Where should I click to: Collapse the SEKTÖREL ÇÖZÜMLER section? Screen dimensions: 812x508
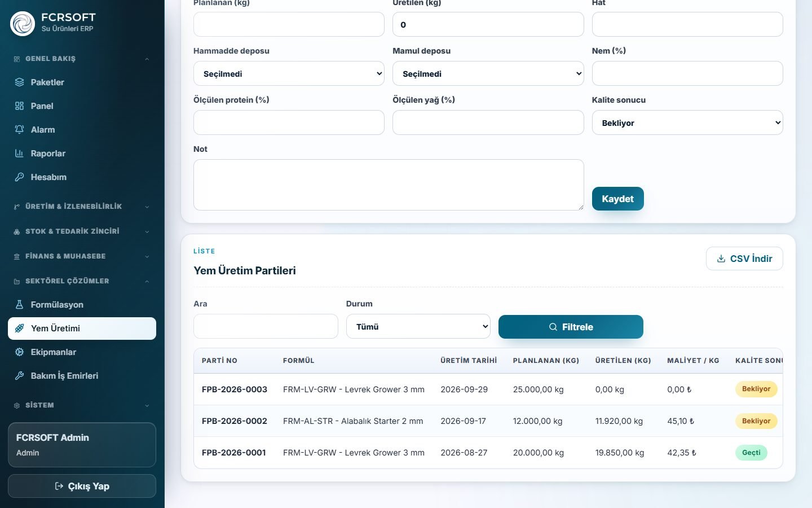(x=82, y=281)
